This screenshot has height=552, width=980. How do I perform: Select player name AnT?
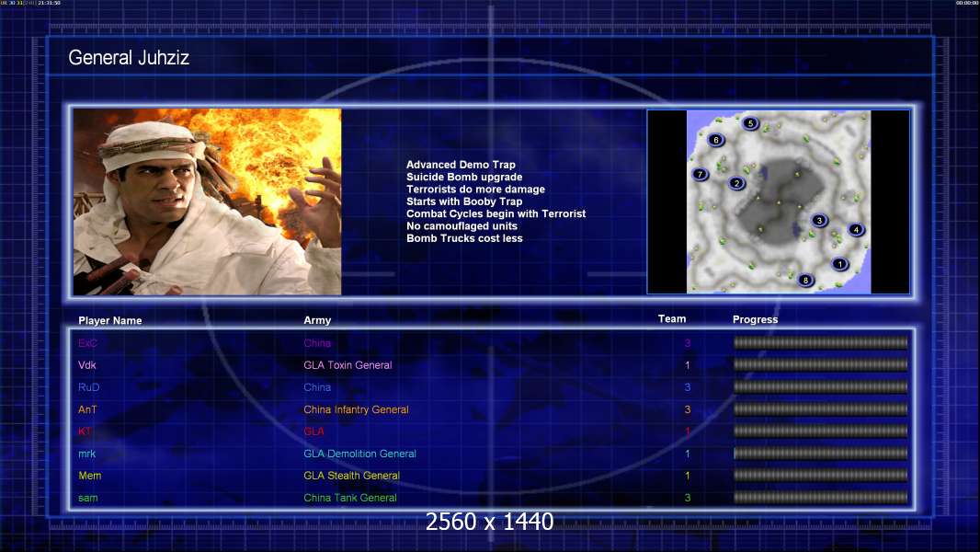click(x=87, y=409)
